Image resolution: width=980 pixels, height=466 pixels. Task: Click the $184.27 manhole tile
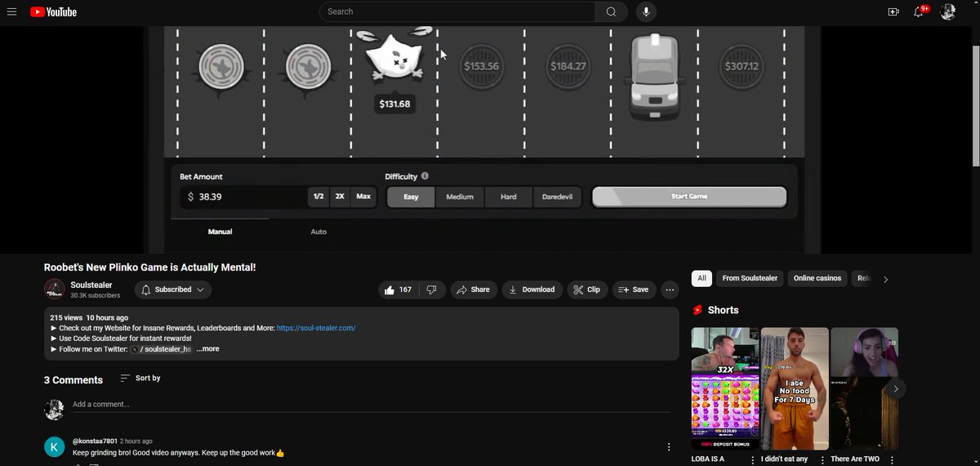568,66
